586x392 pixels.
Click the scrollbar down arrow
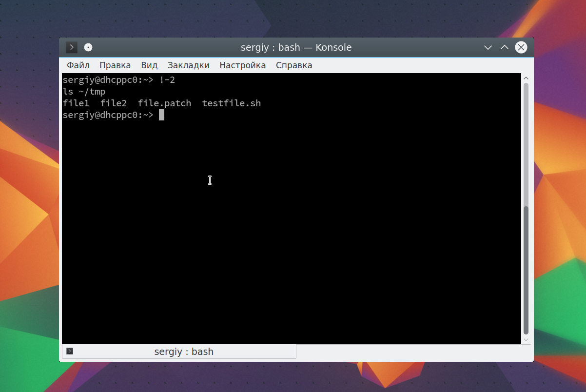[526, 339]
